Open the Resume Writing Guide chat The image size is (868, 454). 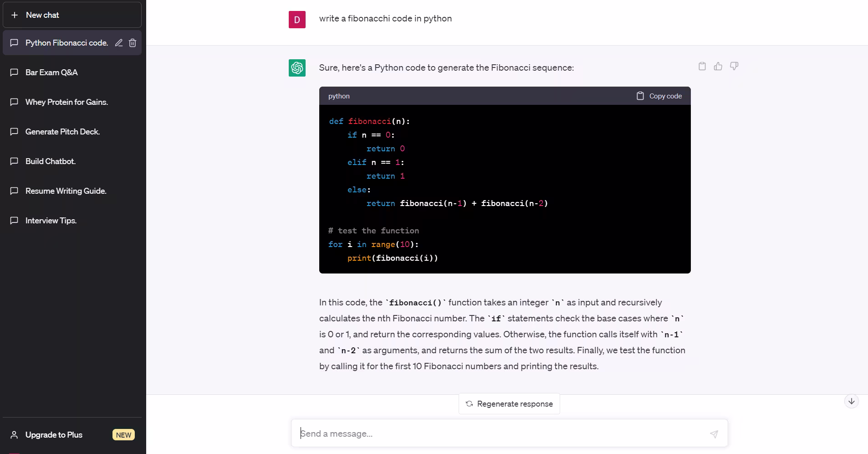coord(66,191)
